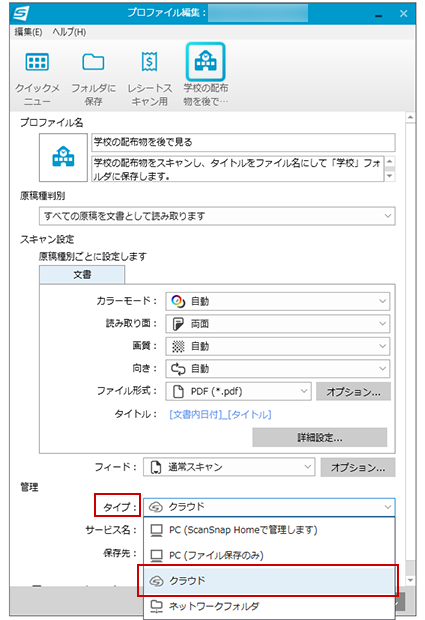Edit the profile description text box

point(238,169)
